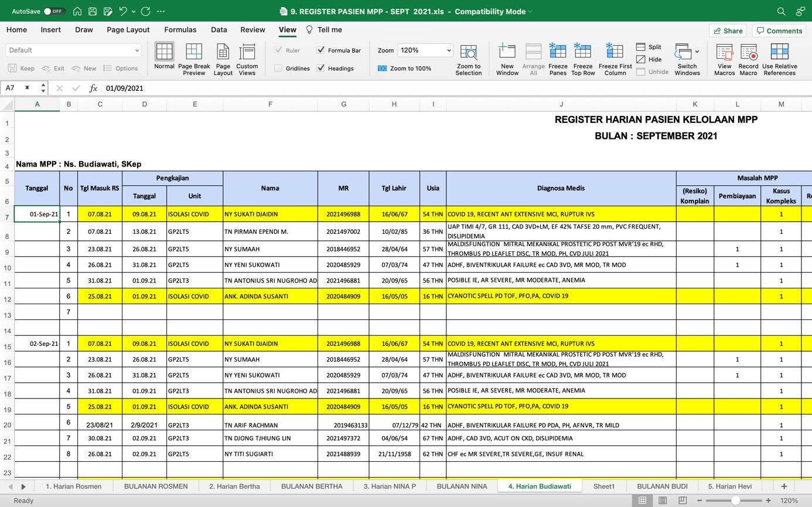The image size is (812, 507).
Task: Click Zoom to Selection
Action: point(469,59)
